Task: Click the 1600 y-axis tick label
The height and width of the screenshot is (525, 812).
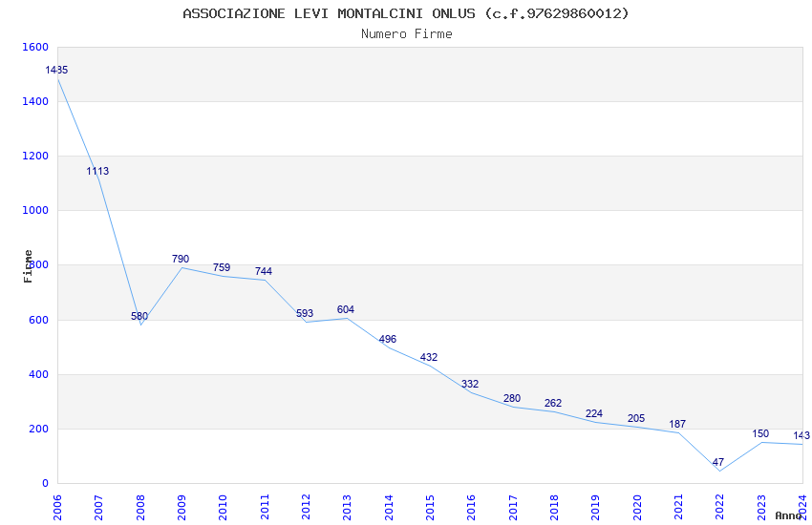Action: (x=35, y=47)
